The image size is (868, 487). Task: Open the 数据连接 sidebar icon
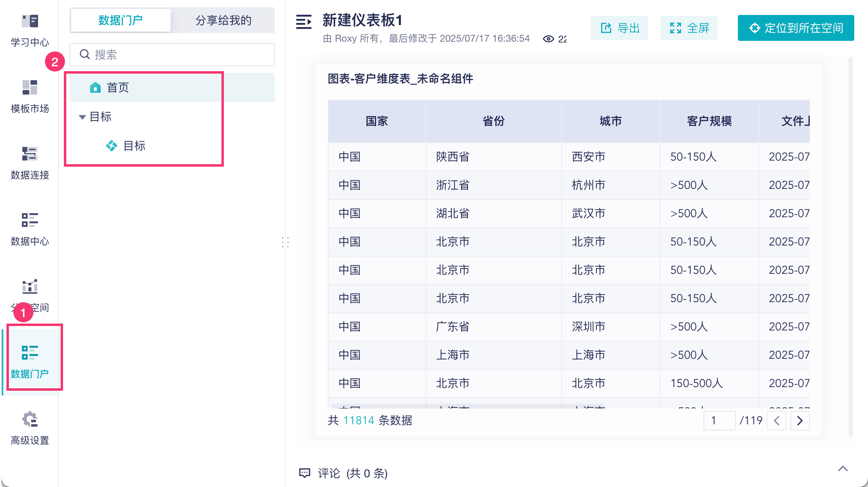pos(30,154)
